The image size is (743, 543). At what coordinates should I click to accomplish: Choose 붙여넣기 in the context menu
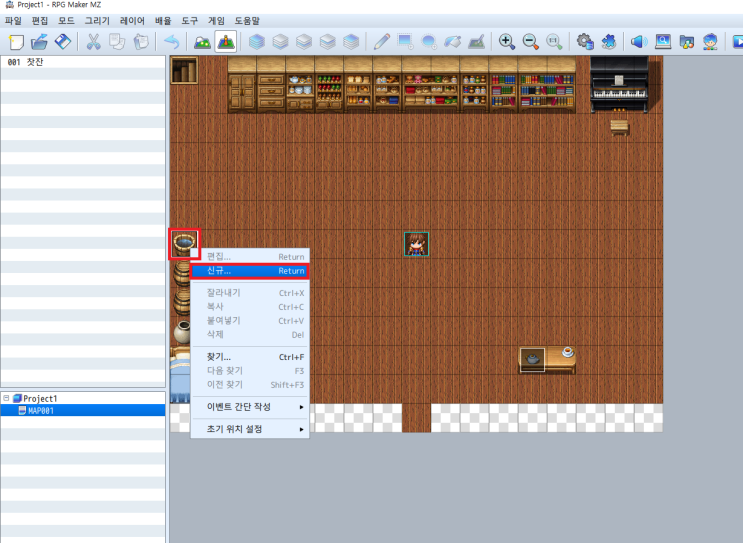point(250,321)
